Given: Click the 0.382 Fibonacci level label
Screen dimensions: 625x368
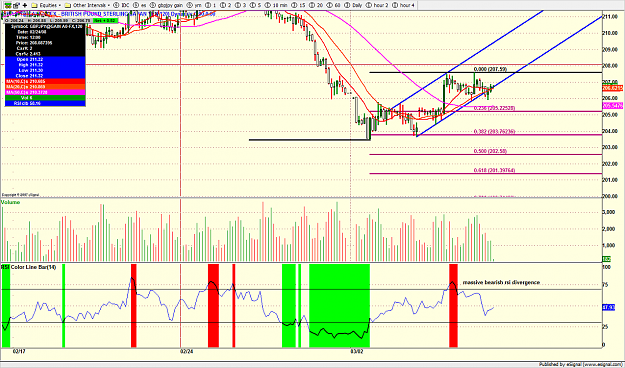Looking at the screenshot, I should [494, 131].
